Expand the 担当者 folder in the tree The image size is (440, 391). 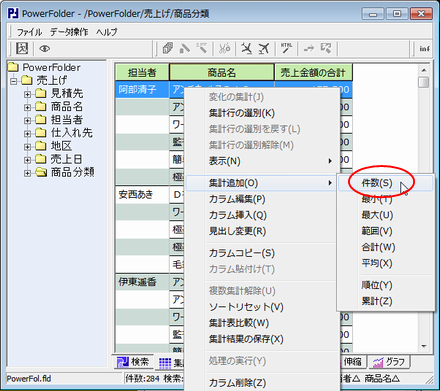pyautogui.click(x=27, y=120)
